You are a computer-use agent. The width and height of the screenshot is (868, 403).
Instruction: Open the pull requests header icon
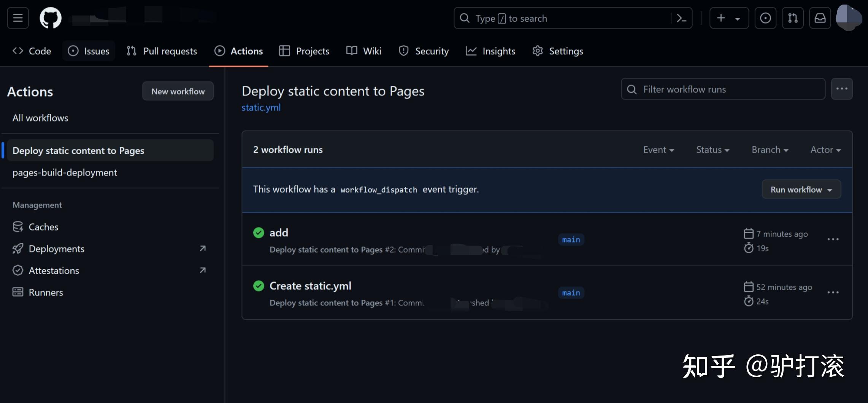[x=793, y=18]
